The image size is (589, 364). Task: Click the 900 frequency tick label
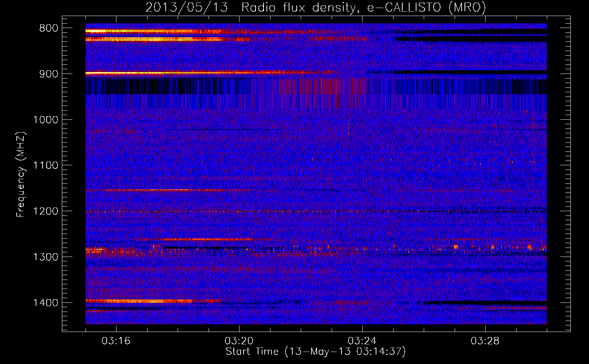click(49, 74)
